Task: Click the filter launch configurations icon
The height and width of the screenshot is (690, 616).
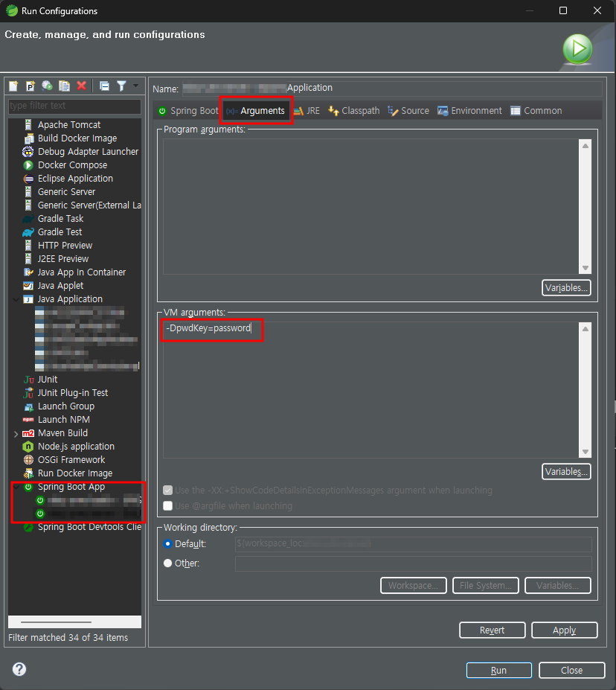Action: [x=121, y=86]
